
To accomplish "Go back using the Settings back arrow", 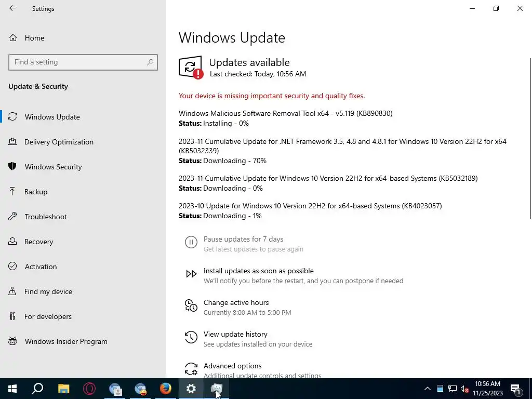I will click(12, 8).
